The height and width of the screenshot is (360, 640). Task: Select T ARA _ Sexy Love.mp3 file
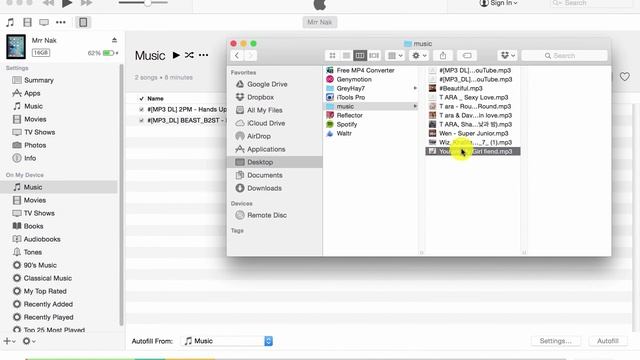[x=473, y=97]
